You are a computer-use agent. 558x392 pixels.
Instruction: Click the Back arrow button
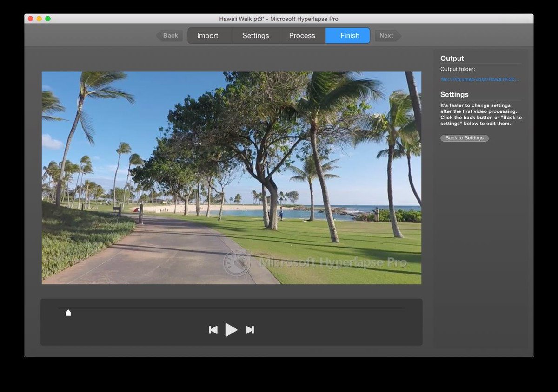point(169,36)
